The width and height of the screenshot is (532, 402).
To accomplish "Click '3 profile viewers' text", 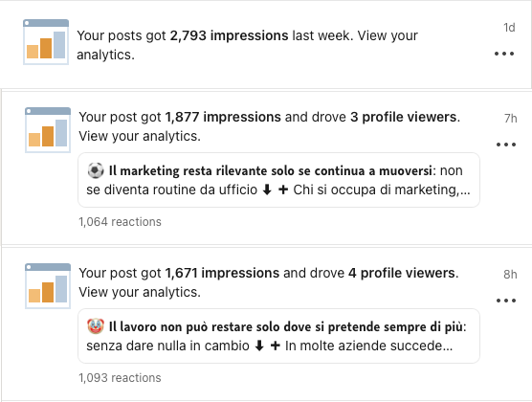I will click(x=405, y=117).
